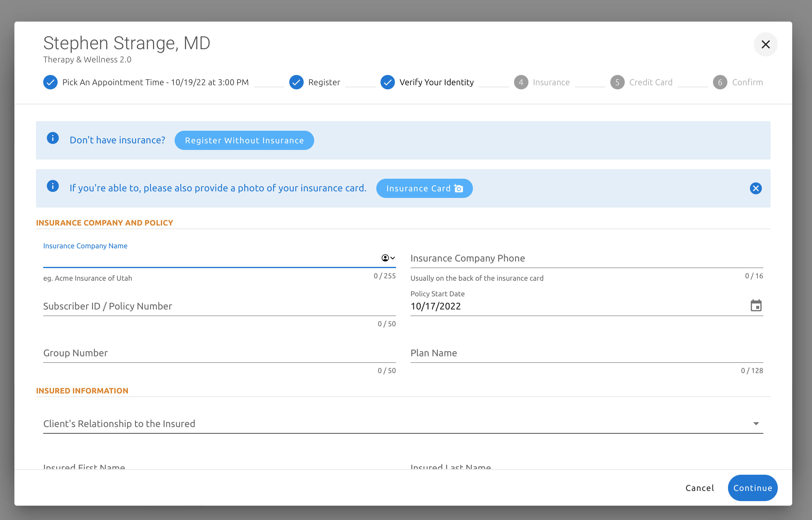Image resolution: width=812 pixels, height=520 pixels.
Task: Close the appointment dialog with the X icon
Action: 765,44
